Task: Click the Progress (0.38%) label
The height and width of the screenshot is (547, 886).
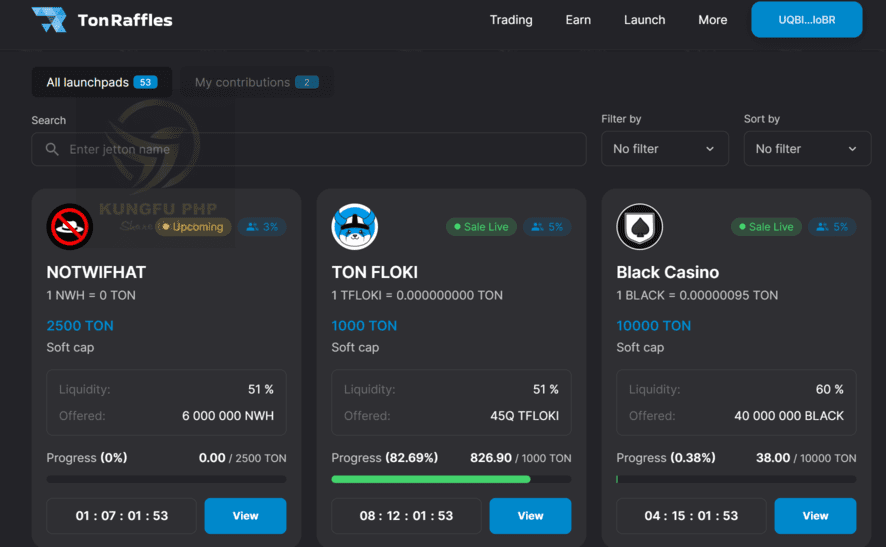Action: point(666,458)
